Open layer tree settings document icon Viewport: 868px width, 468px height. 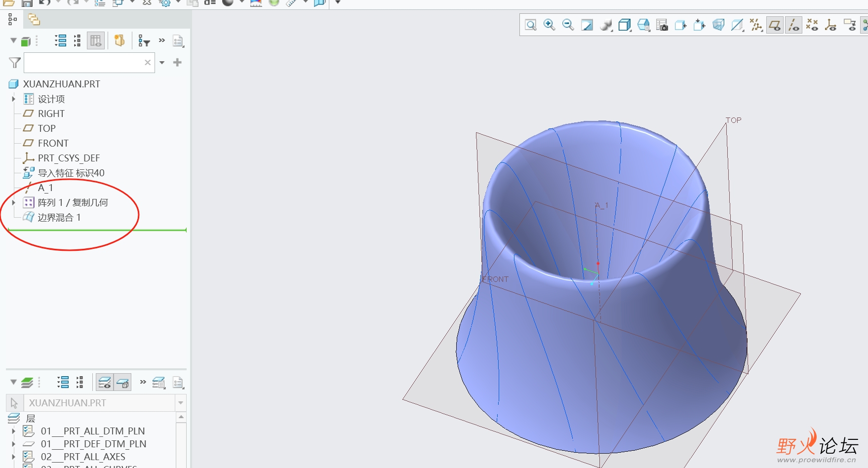coord(178,382)
